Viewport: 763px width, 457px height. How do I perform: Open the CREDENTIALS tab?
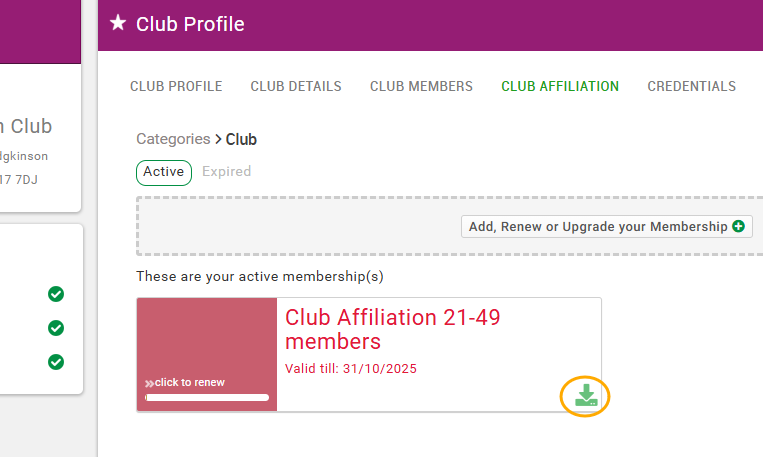[691, 86]
